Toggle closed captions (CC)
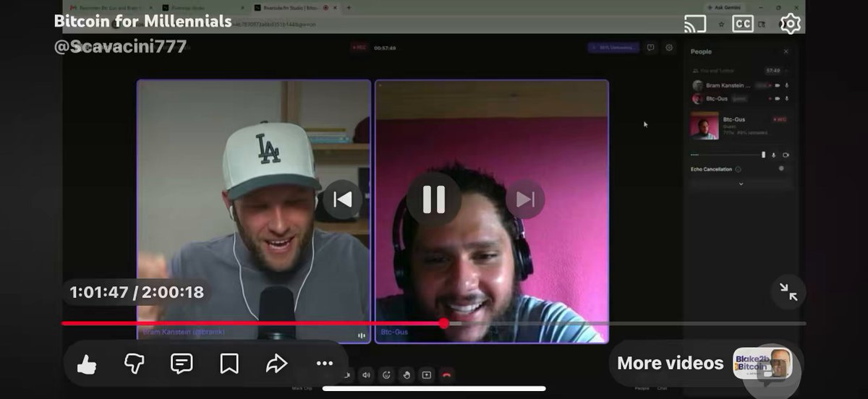The height and width of the screenshot is (399, 868). pos(743,24)
